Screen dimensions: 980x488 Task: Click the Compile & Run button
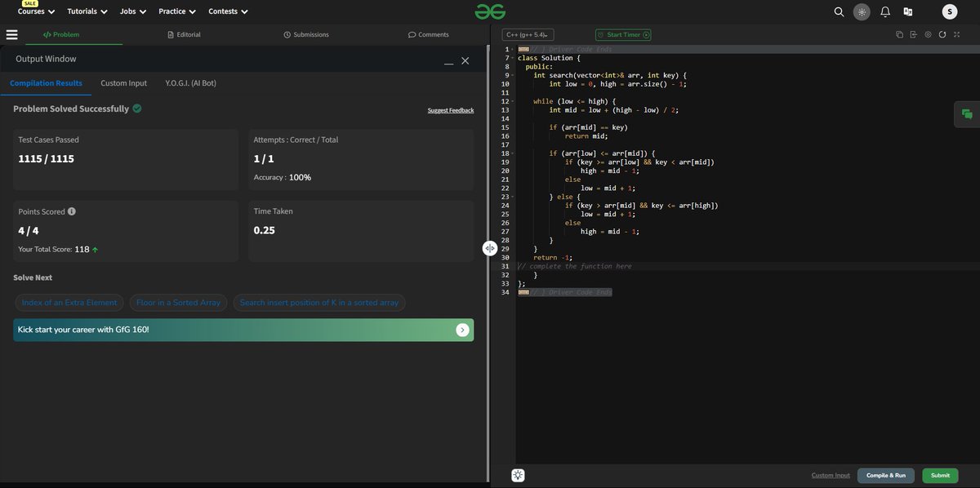(x=886, y=475)
